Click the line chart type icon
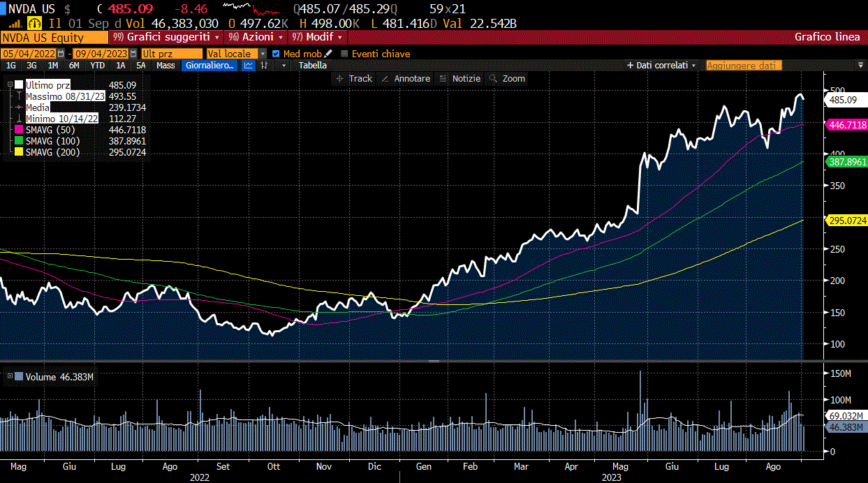Viewport: 868px width, 483px height. click(249, 66)
